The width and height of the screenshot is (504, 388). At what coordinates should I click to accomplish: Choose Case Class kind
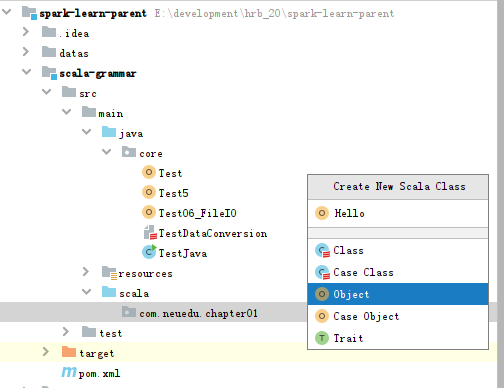[x=398, y=272]
